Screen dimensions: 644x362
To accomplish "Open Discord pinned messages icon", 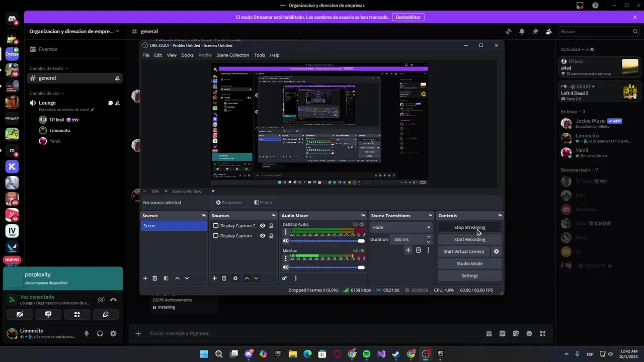I will tap(535, 31).
